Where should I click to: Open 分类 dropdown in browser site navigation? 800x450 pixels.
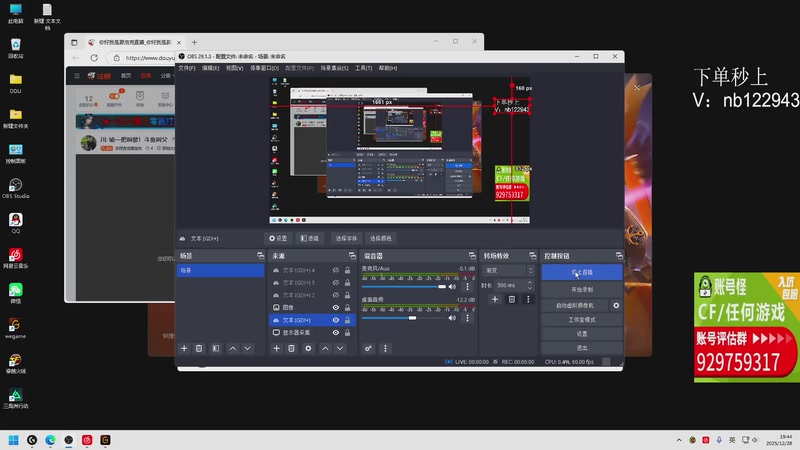coord(166,76)
